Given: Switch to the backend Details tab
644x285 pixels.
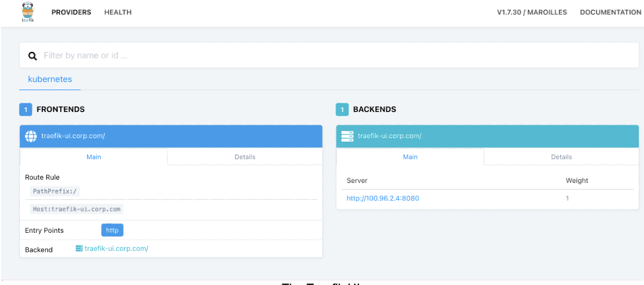Looking at the screenshot, I should [561, 157].
